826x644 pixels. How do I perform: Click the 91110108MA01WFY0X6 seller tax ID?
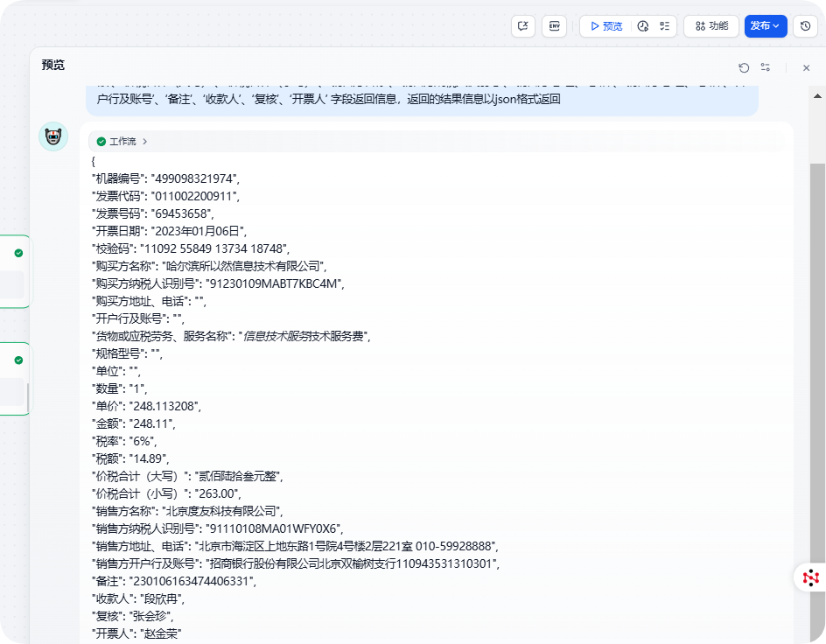pos(273,528)
